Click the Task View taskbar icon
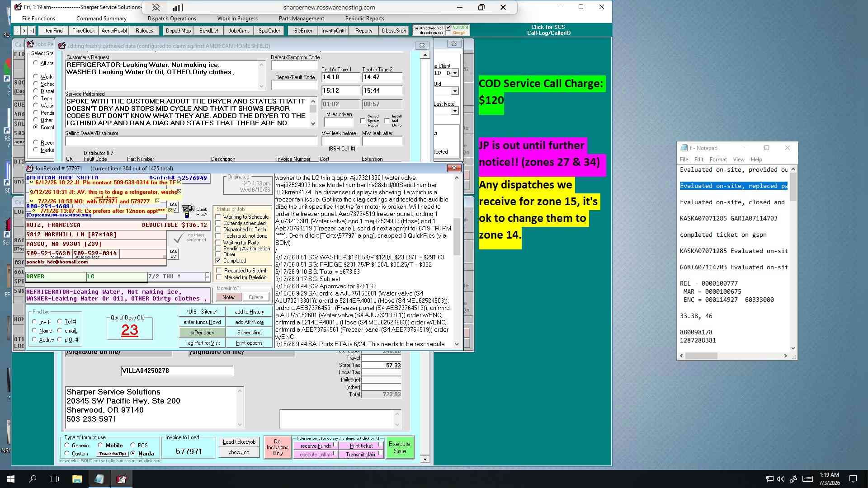This screenshot has height=488, width=868. 54,479
